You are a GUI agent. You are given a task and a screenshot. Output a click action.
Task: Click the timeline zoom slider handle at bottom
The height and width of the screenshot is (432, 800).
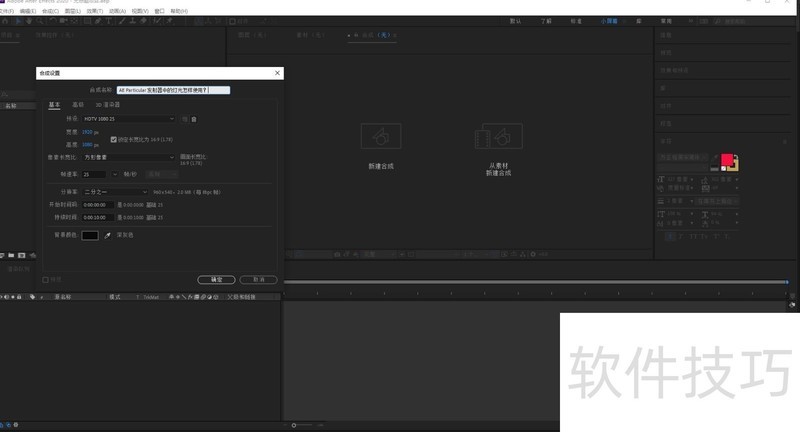click(x=294, y=425)
